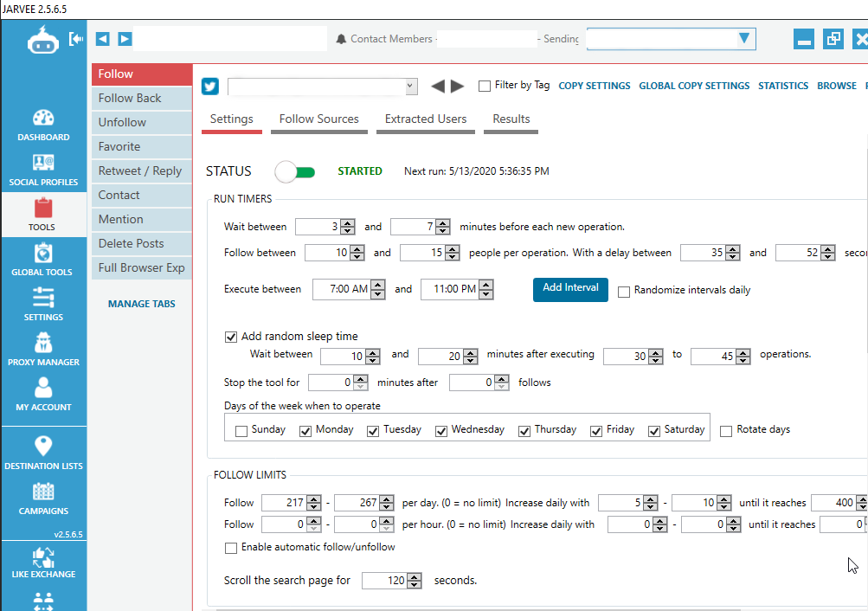
Task: Open STATISTICS link
Action: click(782, 86)
